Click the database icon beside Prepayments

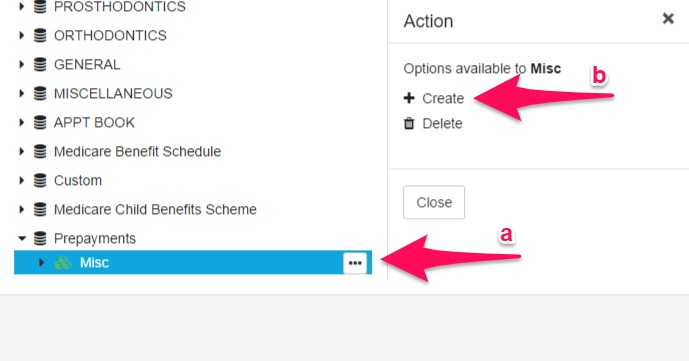[40, 238]
